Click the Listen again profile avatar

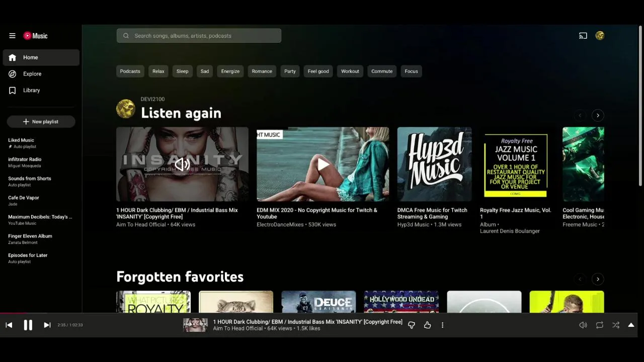click(x=126, y=109)
